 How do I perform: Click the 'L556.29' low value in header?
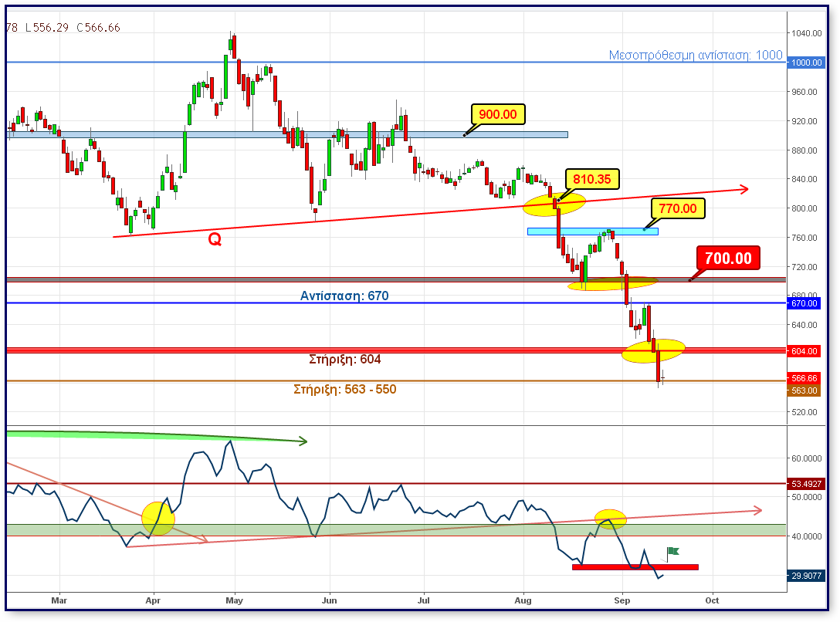(47, 28)
